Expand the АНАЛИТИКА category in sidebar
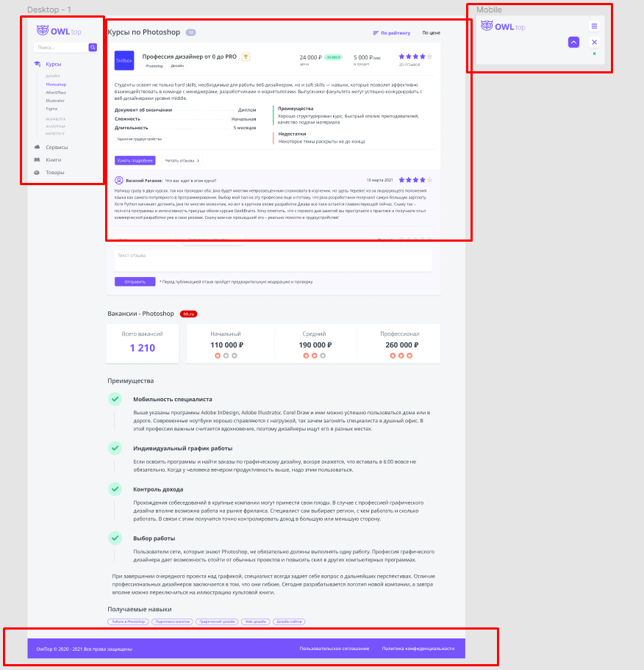The width and height of the screenshot is (644, 670). pyautogui.click(x=56, y=126)
